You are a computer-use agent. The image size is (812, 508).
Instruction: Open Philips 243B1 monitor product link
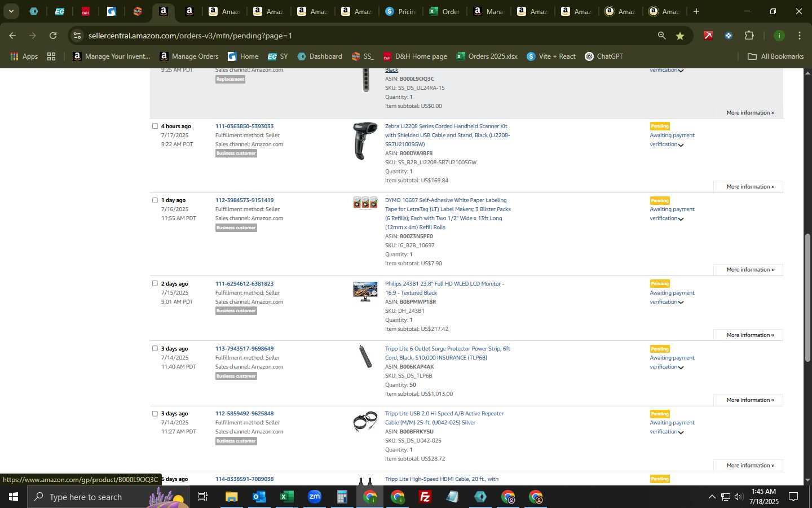444,288
